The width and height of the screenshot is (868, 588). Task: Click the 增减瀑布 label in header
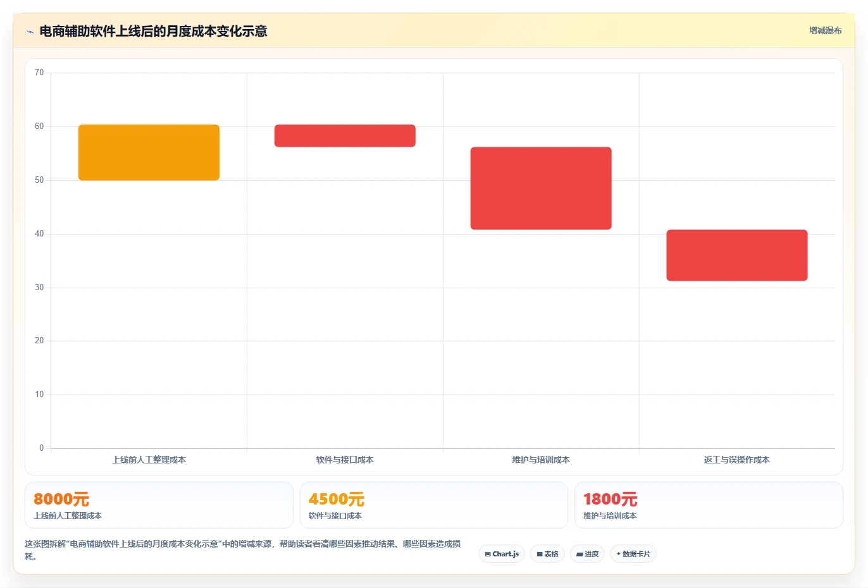(x=826, y=30)
